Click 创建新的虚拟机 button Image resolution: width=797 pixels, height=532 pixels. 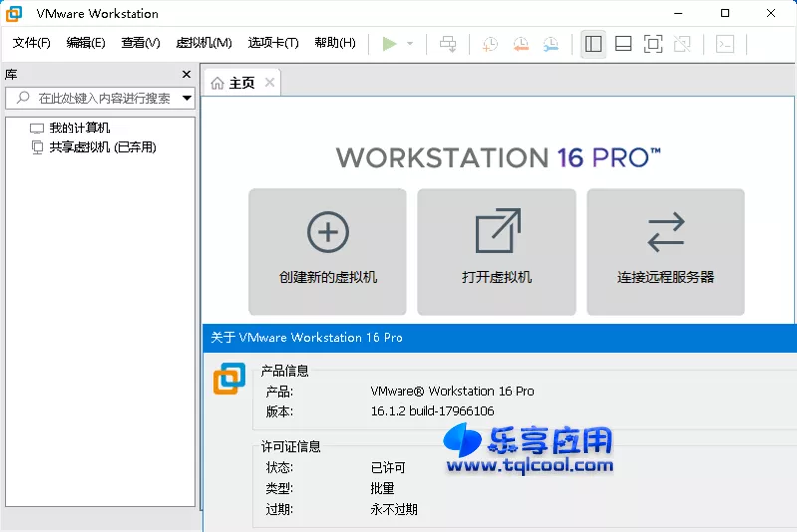[328, 252]
